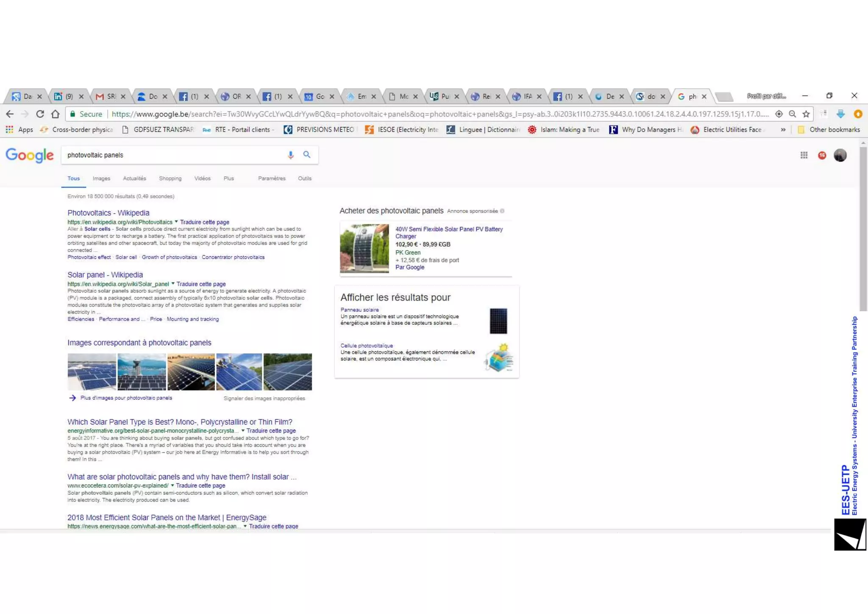Expand dropdown arrow beside Solar_panel Wikipedia URL
868x614 pixels.
point(173,284)
